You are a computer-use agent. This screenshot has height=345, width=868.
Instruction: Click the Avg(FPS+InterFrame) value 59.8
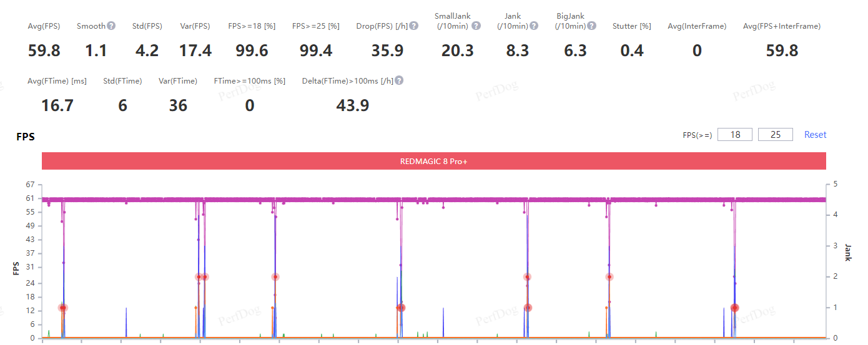tap(782, 51)
